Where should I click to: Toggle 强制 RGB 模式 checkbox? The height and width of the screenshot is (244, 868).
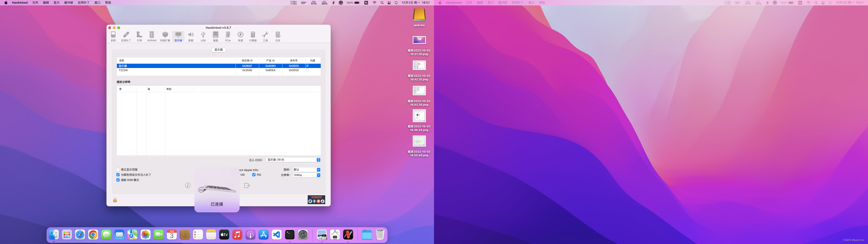(118, 180)
